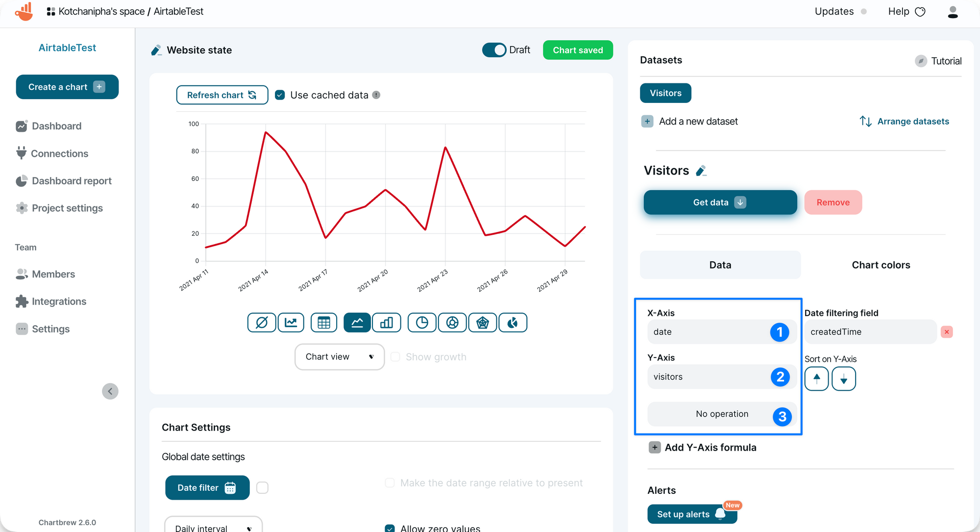
Task: Click the radar chart icon in toolbar
Action: pos(483,322)
